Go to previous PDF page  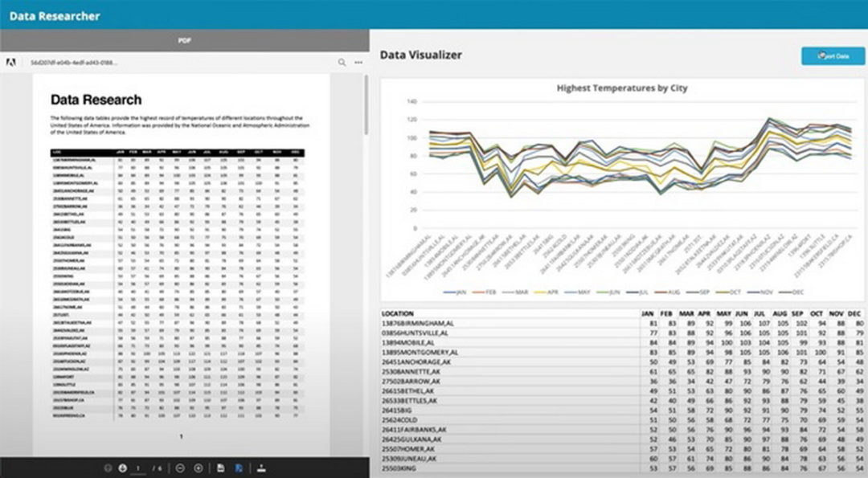(108, 468)
